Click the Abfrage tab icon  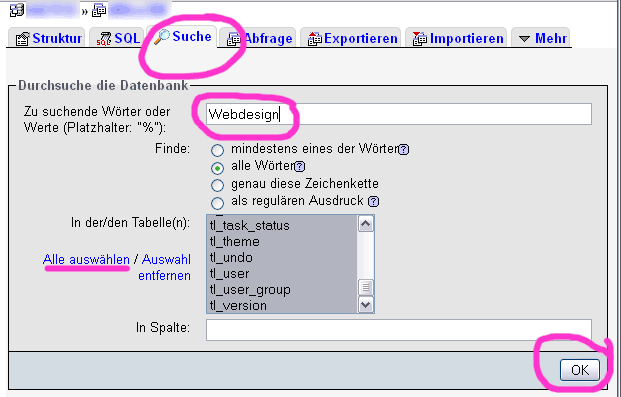(x=233, y=39)
